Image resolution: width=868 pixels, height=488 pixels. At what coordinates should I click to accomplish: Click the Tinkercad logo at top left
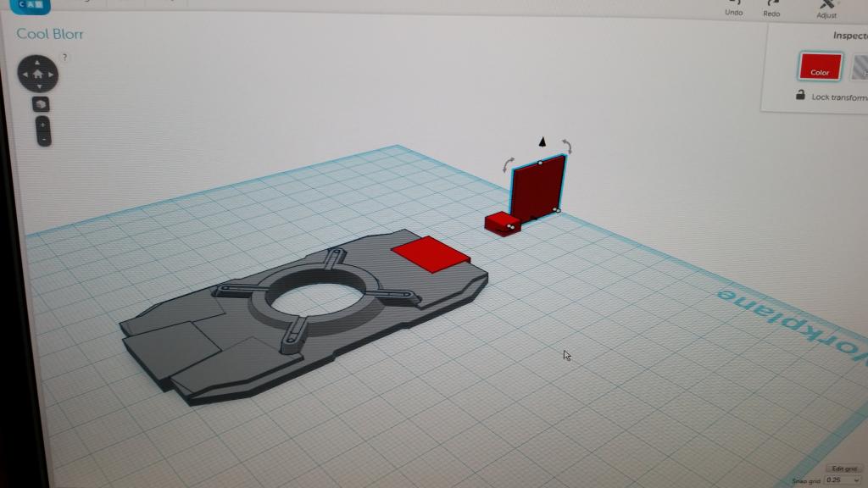(x=30, y=6)
